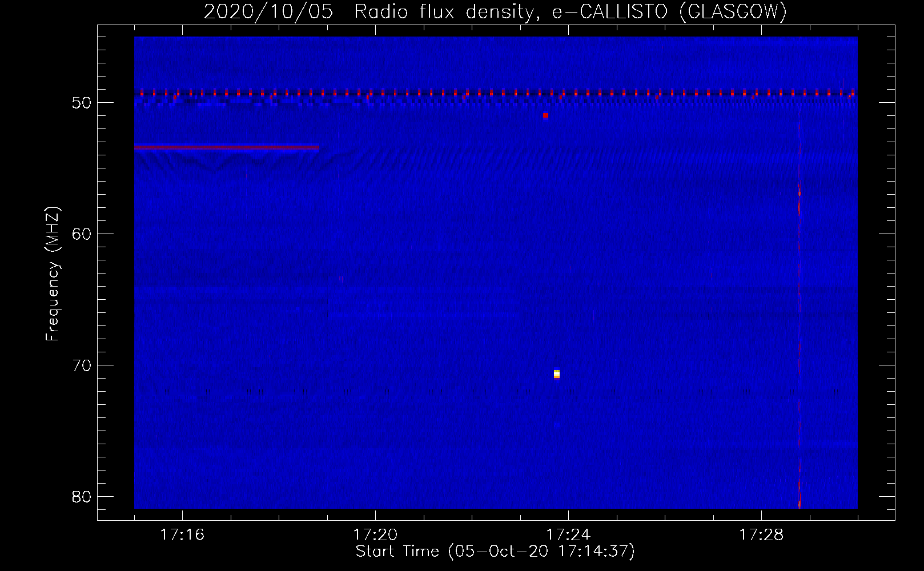
Task: Click the 17:24 time axis label
Action: 568,535
